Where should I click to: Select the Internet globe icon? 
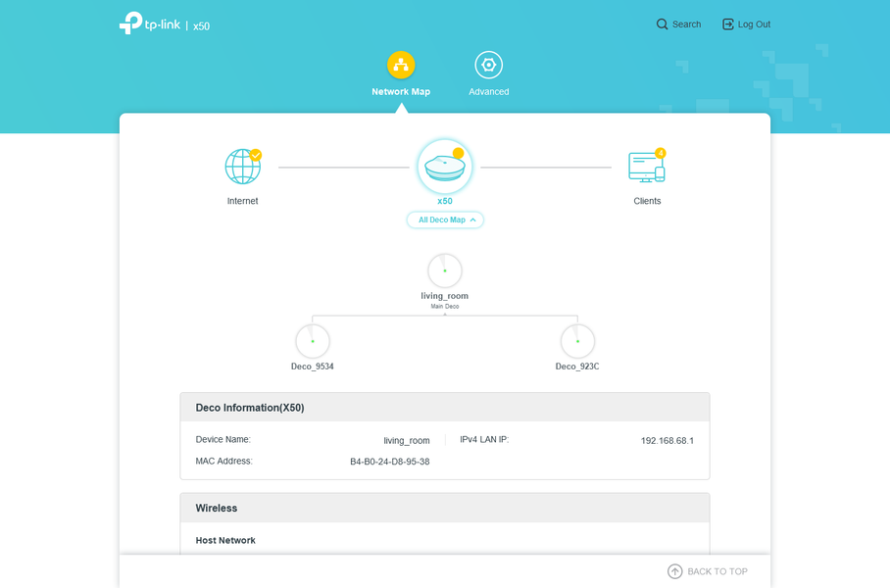click(242, 167)
